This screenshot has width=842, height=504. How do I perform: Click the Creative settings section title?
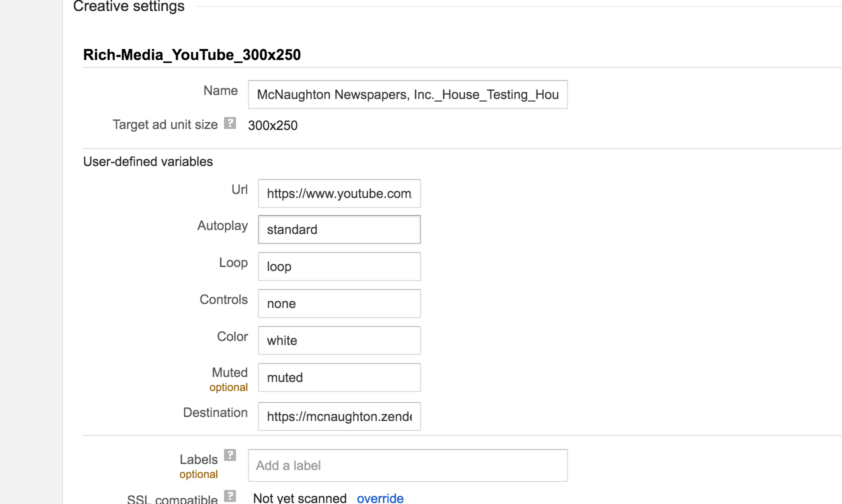(129, 6)
